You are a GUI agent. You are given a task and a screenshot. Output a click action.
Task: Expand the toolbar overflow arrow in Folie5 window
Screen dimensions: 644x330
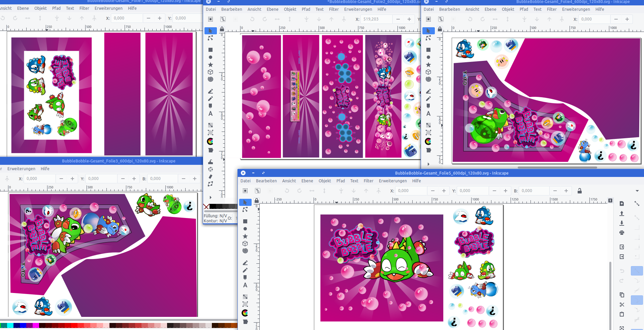(637, 191)
